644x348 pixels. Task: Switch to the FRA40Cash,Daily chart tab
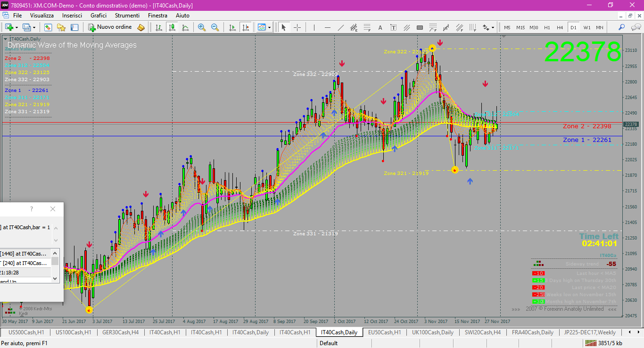[533, 332]
